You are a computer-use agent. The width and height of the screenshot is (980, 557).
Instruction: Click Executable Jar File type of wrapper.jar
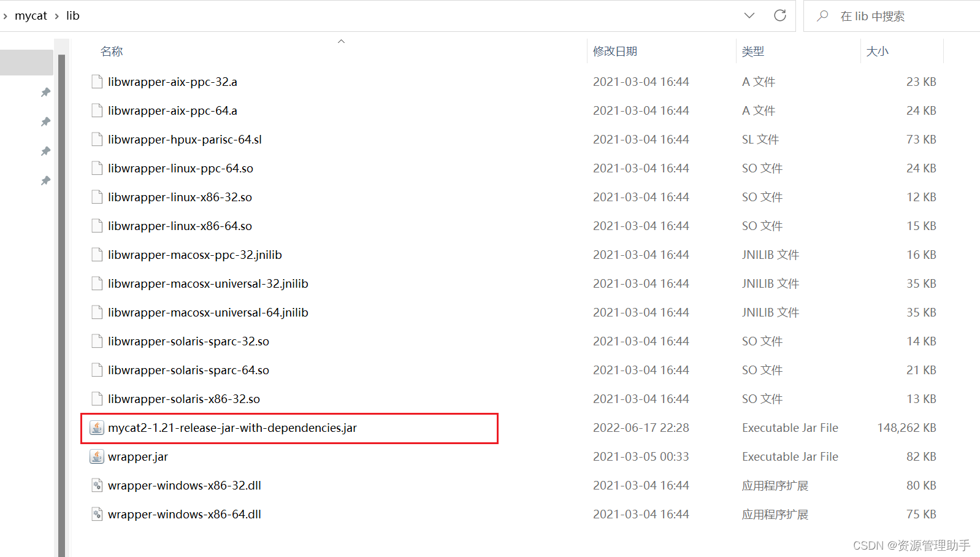790,456
